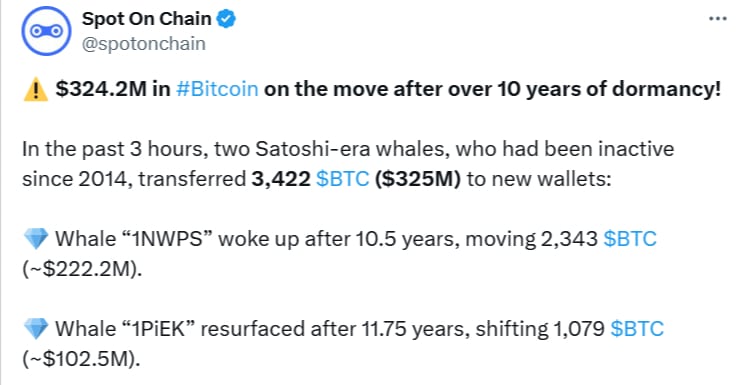This screenshot has width=746, height=385.
Task: Click the diamond emoji beside Whale 1NWPS
Action: tap(35, 238)
